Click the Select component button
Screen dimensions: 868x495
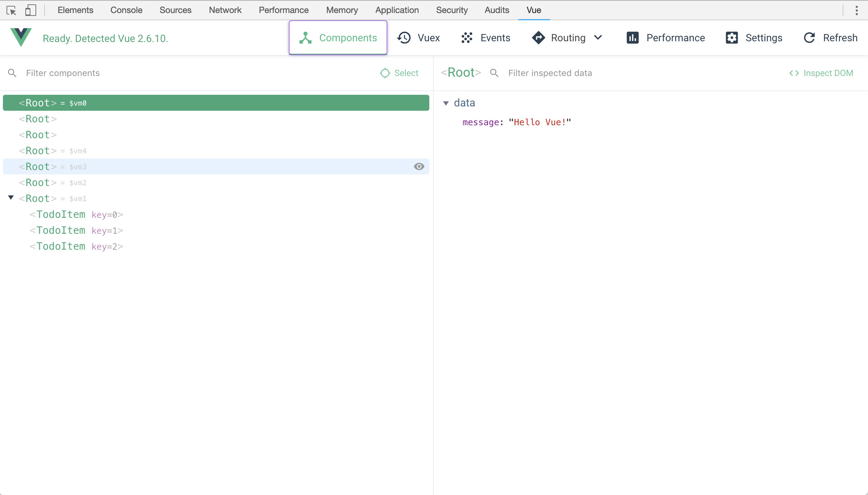pos(399,73)
